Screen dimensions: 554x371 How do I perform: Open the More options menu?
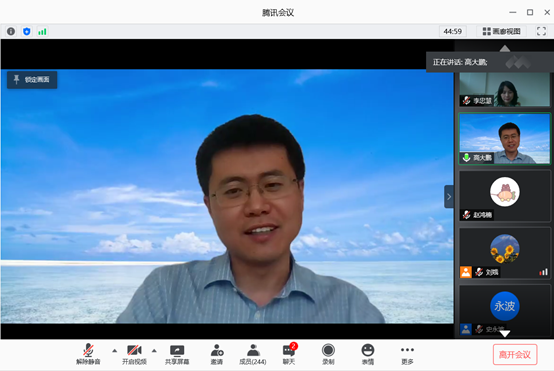click(407, 354)
